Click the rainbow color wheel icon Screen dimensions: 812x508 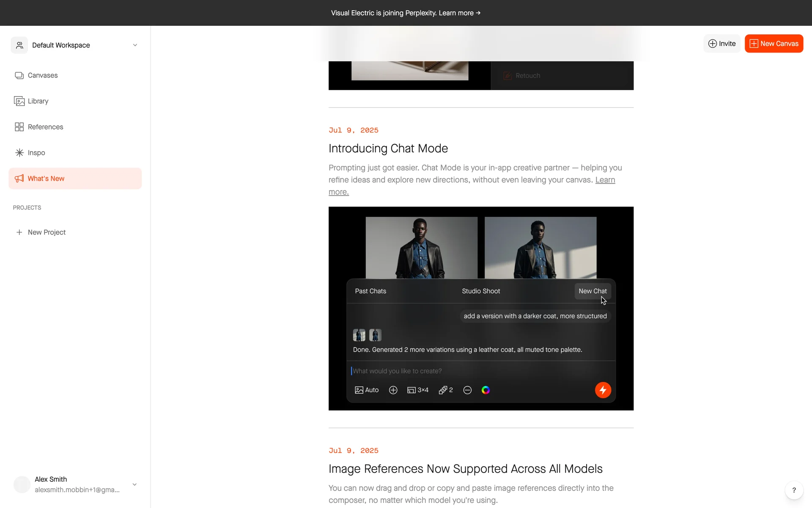pyautogui.click(x=486, y=390)
